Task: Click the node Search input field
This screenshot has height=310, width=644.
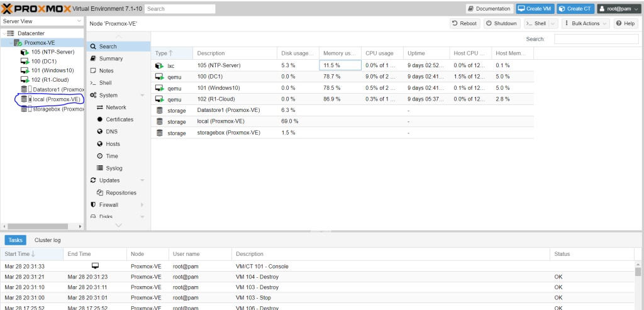Action: [x=596, y=39]
